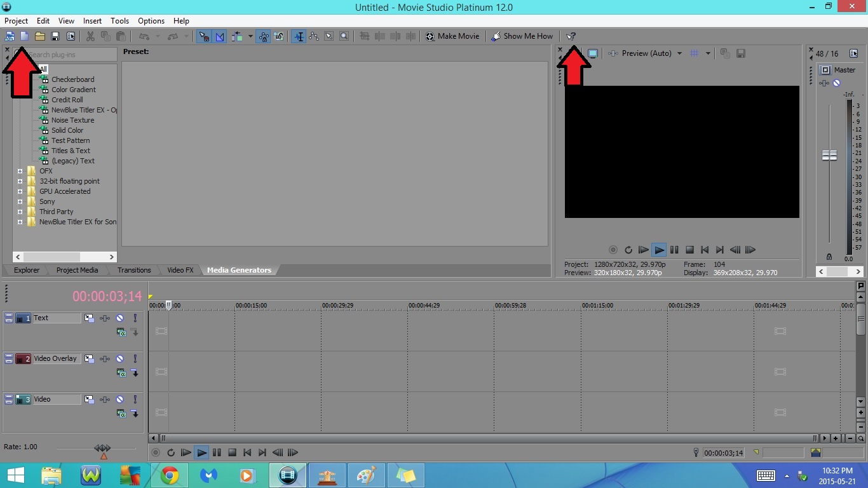Viewport: 868px width, 488px height.
Task: Open the Tools menu
Action: pos(119,21)
